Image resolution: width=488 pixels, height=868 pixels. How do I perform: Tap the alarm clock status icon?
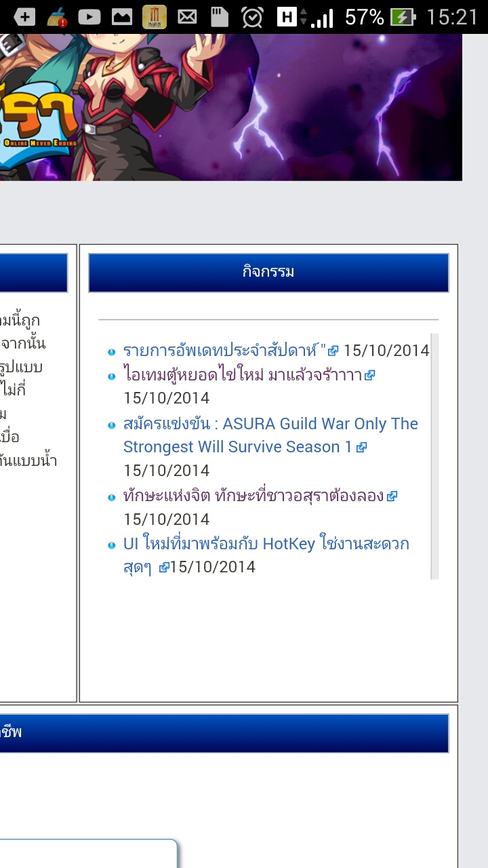(252, 17)
